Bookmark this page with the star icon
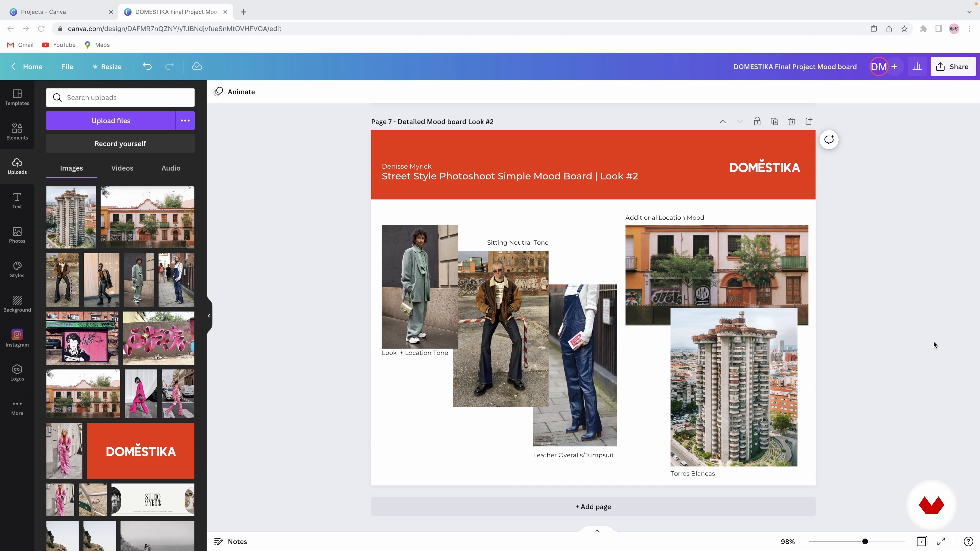Viewport: 980px width, 551px height. point(904,29)
